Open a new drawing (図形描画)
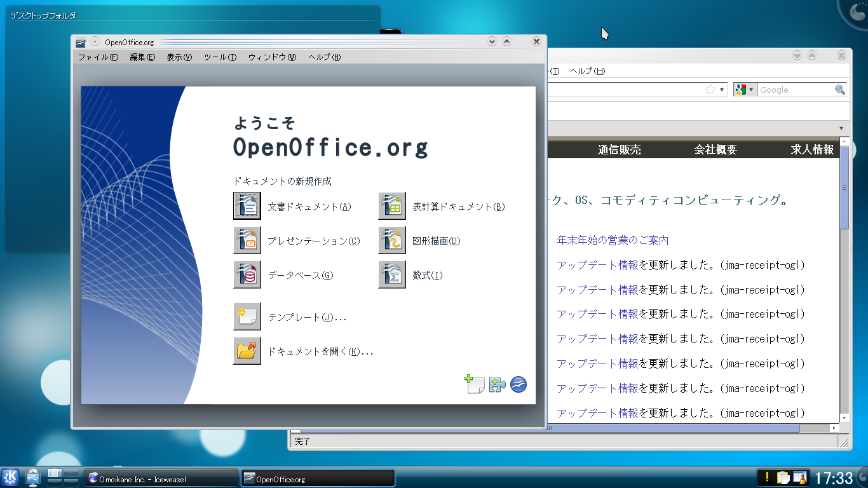Image resolution: width=868 pixels, height=488 pixels. pos(392,240)
